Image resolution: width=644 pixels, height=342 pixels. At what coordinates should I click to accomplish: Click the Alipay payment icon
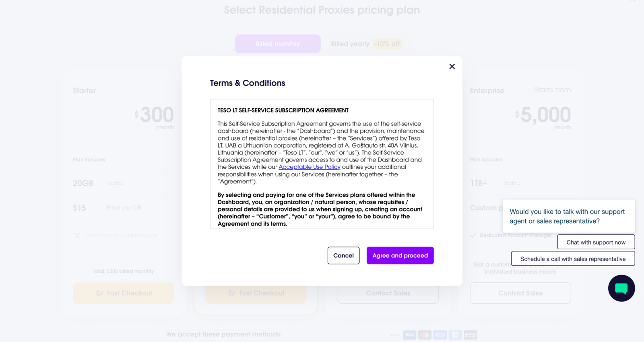click(455, 335)
